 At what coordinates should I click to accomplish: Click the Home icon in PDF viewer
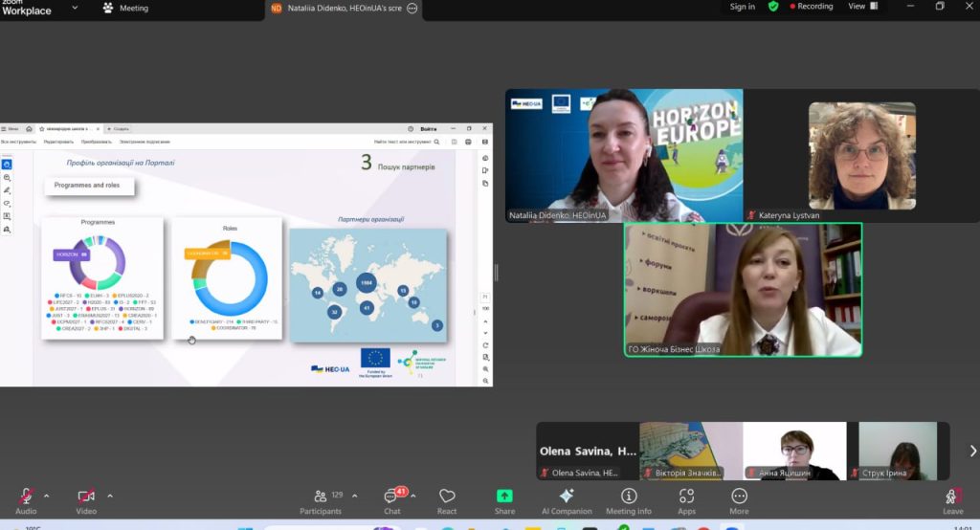pyautogui.click(x=29, y=129)
